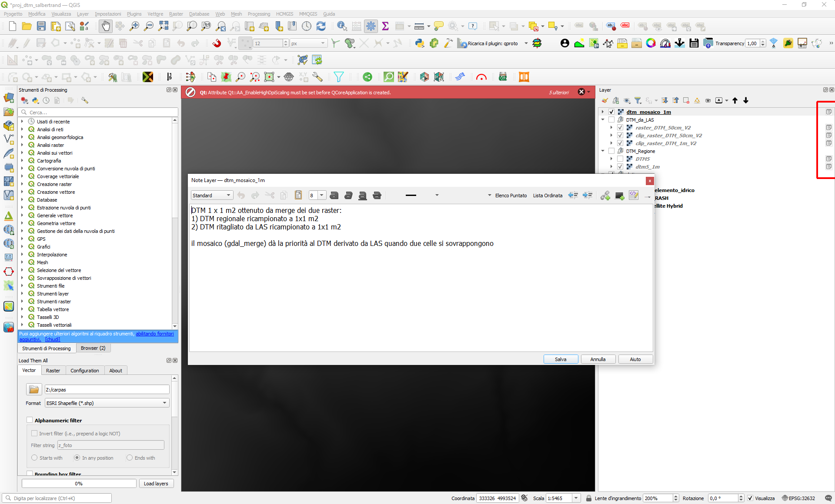Click the cyan filter funnel toolbar icon
Viewport: 835px width, 504px height.
338,77
